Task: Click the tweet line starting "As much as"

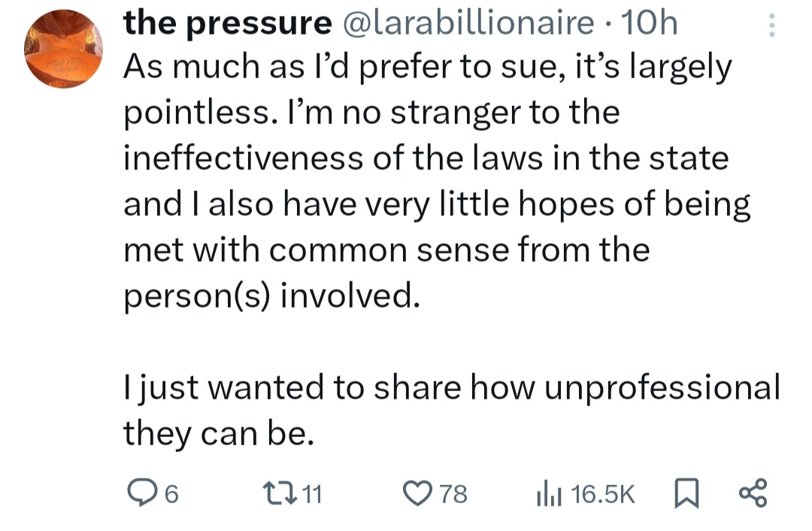Action: (427, 68)
